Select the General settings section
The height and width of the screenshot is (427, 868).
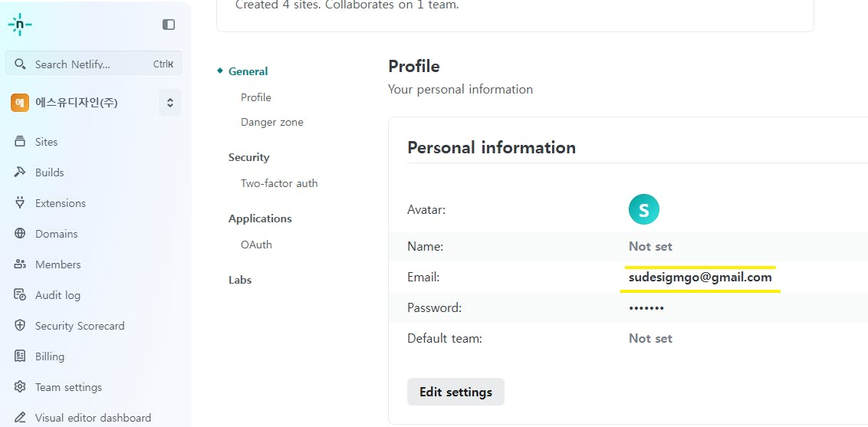click(x=248, y=71)
